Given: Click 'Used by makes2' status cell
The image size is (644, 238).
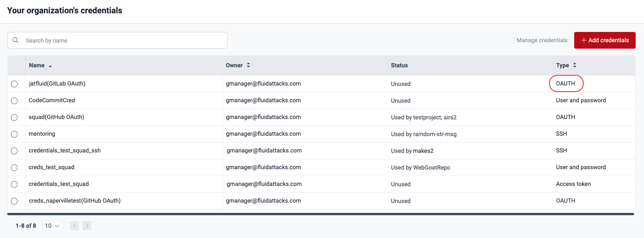Looking at the screenshot, I should point(412,151).
